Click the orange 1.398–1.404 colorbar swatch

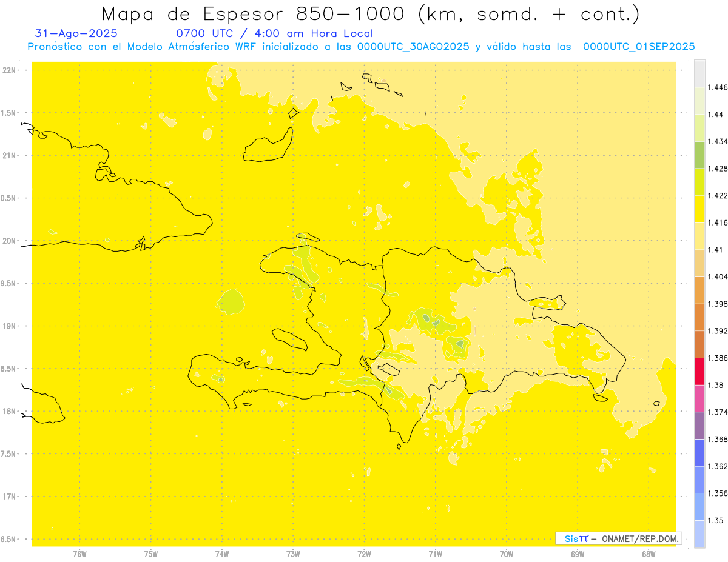click(699, 290)
